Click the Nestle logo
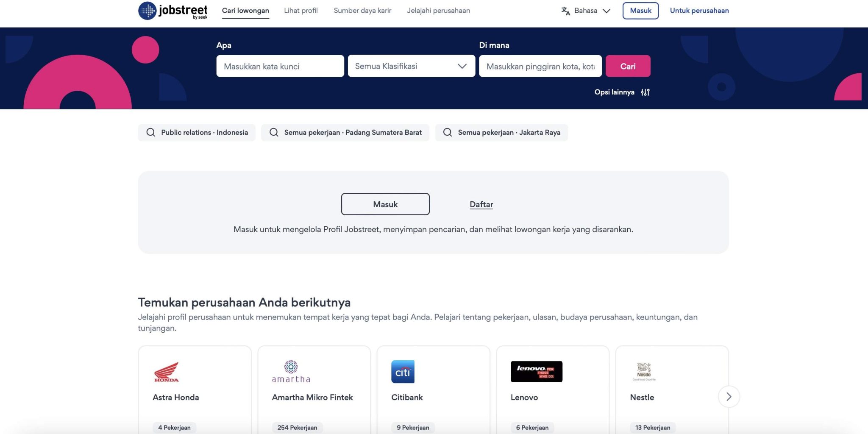This screenshot has height=434, width=868. coord(644,371)
